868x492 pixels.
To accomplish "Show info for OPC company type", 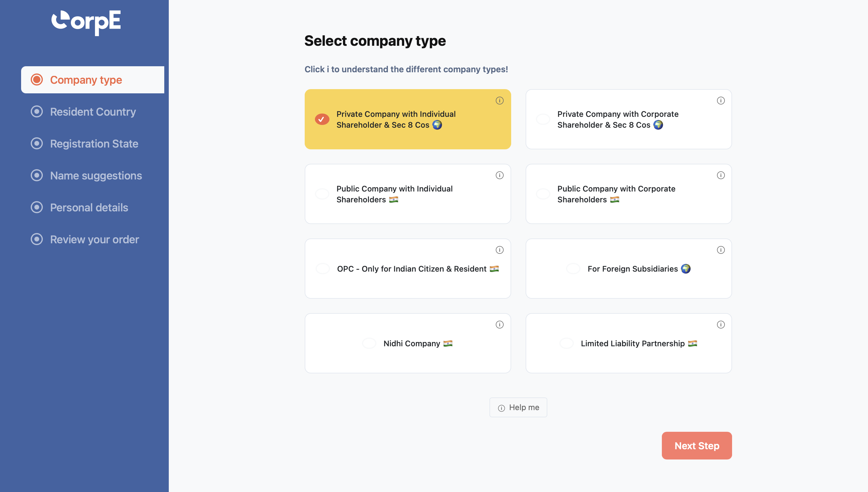I will click(499, 250).
